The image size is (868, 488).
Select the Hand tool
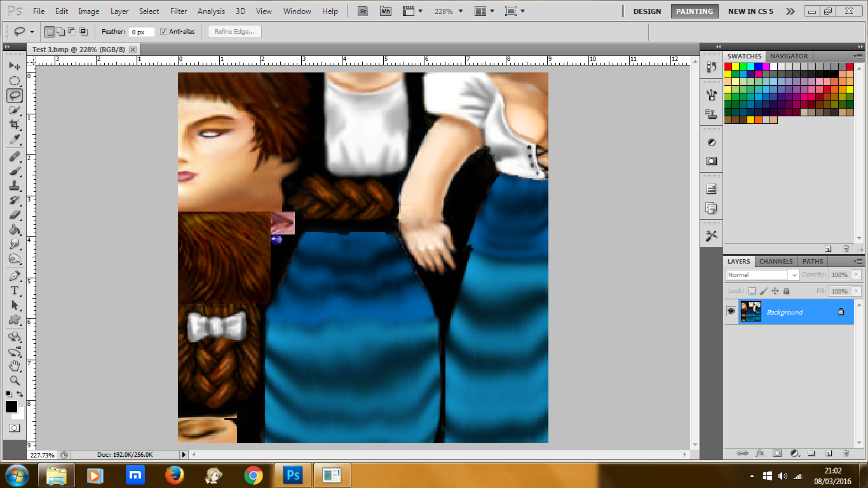pos(14,366)
